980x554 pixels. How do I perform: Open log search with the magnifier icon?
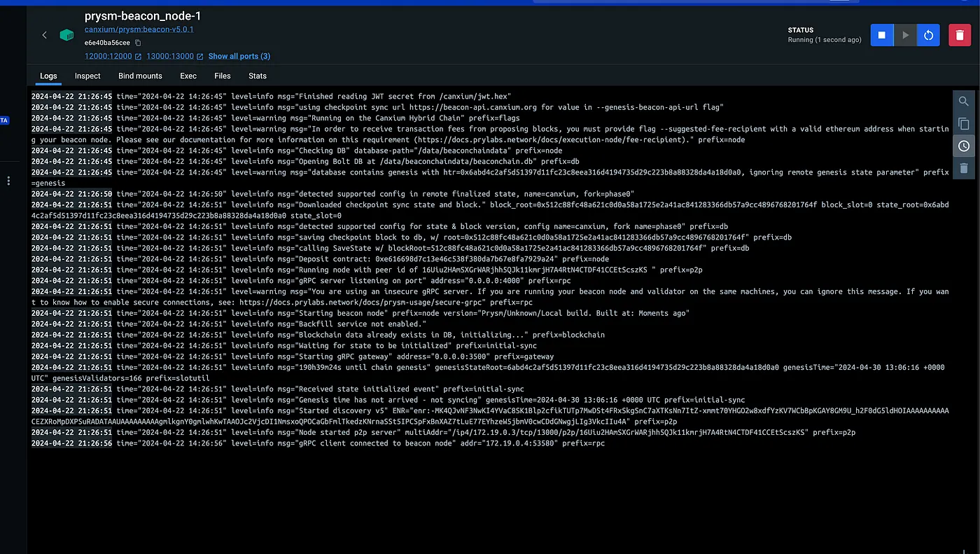pos(964,102)
